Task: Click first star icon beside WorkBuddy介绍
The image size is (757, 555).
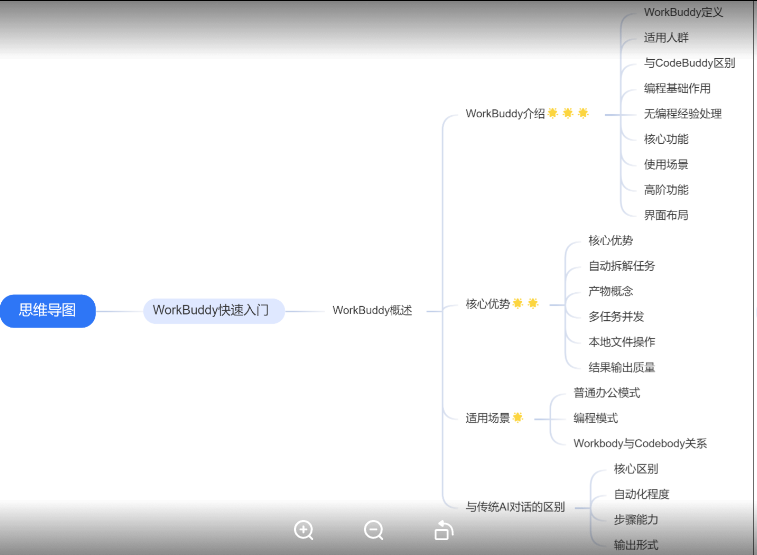Action: pos(553,113)
